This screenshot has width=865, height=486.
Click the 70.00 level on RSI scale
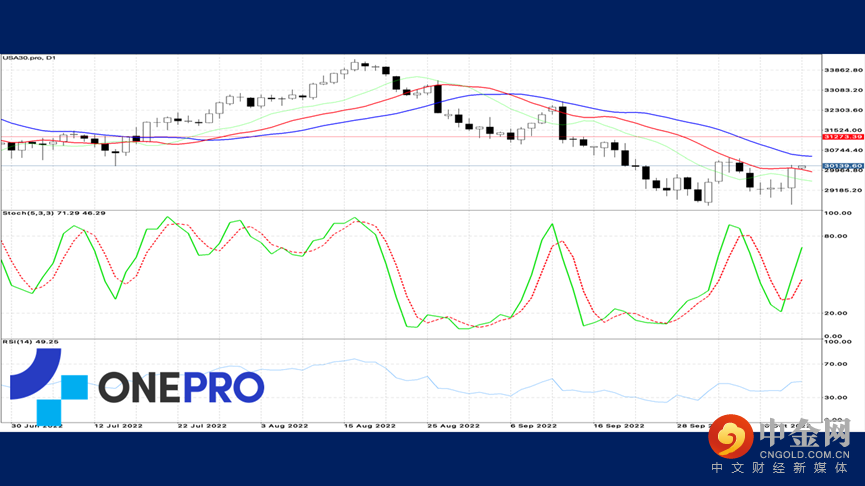pos(836,364)
